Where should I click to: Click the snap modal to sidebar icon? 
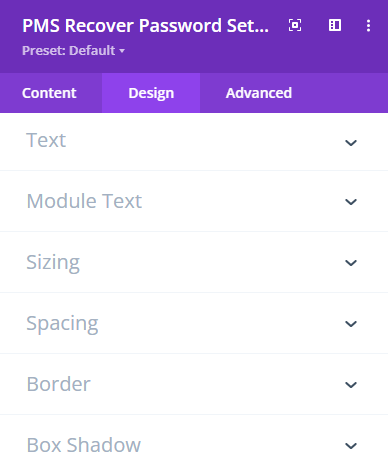coord(335,25)
